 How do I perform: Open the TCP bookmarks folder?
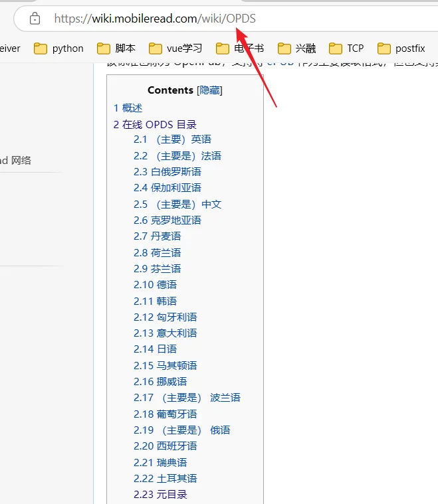pos(346,48)
